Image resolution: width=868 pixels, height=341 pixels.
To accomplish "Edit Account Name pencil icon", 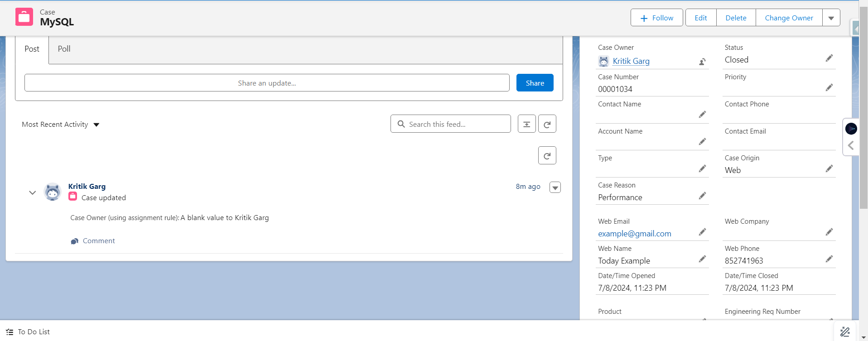I will pyautogui.click(x=702, y=142).
